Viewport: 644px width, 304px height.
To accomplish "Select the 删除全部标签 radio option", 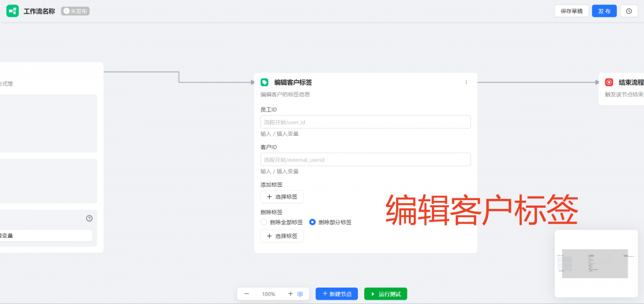I will [264, 222].
